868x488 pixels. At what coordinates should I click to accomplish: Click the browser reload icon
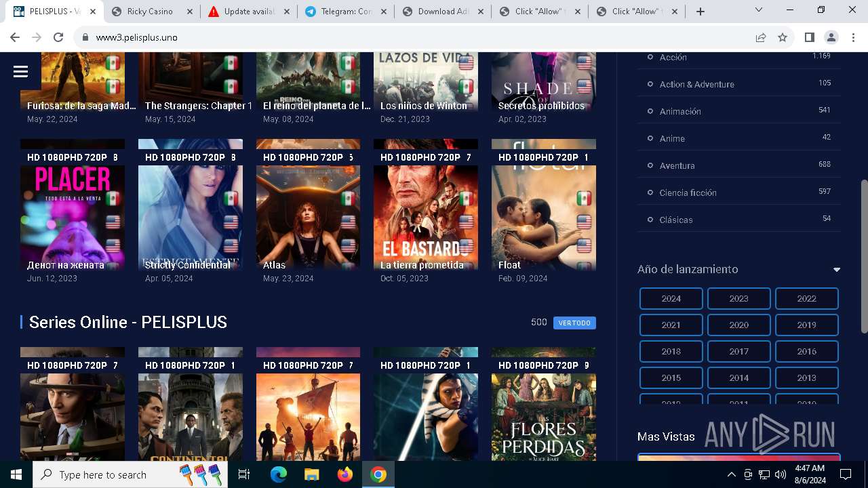point(58,37)
